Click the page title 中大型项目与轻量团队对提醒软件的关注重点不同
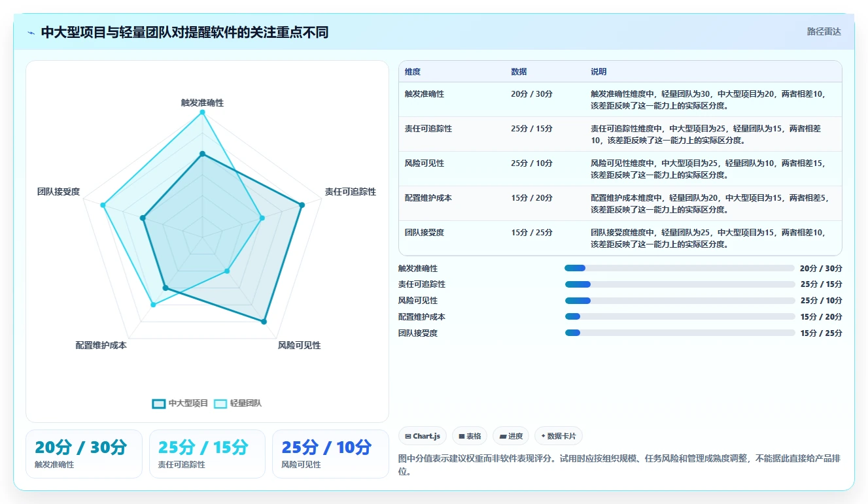The height and width of the screenshot is (504, 868). coord(184,33)
